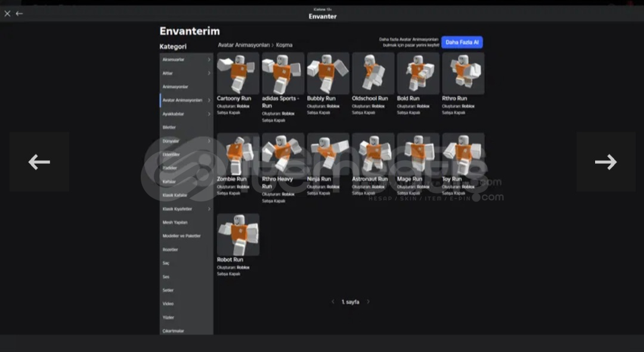Click the 'Bold Run' title link

[408, 98]
